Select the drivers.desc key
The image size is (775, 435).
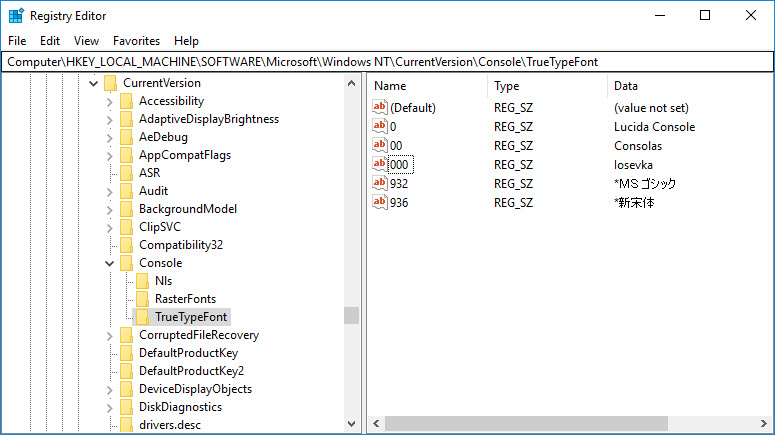170,425
